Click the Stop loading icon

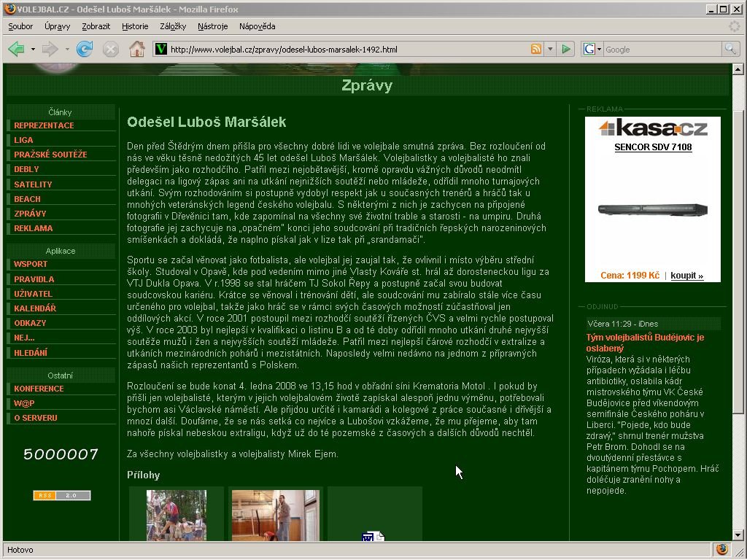111,49
